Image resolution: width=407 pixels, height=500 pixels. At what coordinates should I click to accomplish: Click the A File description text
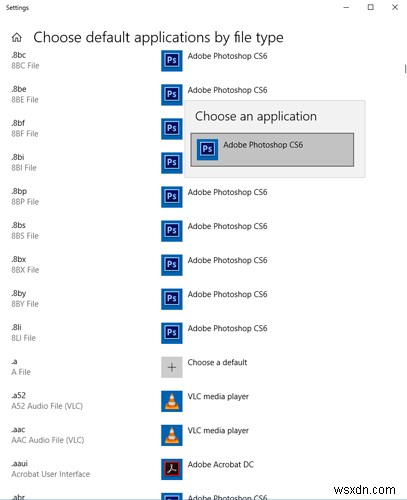click(21, 372)
